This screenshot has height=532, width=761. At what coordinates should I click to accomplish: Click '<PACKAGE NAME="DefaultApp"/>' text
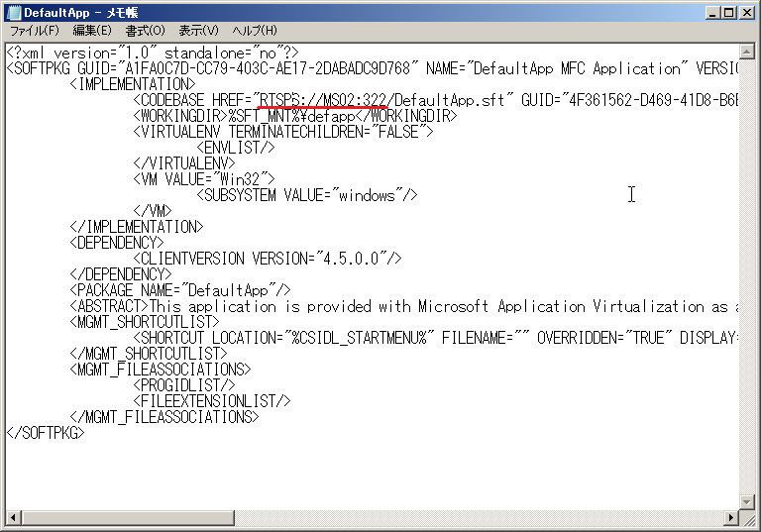click(180, 290)
